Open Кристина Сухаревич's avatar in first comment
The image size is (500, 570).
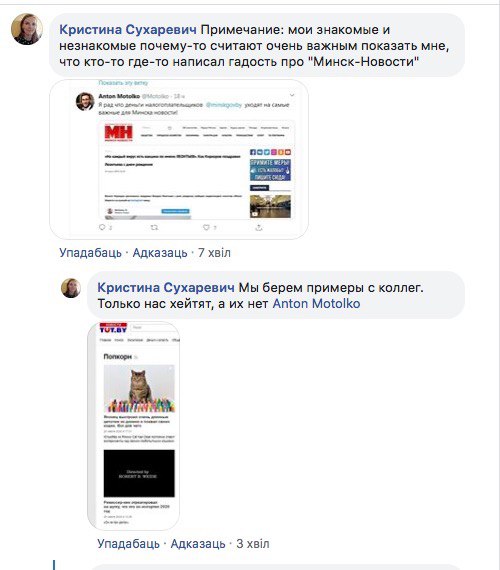pos(27,29)
